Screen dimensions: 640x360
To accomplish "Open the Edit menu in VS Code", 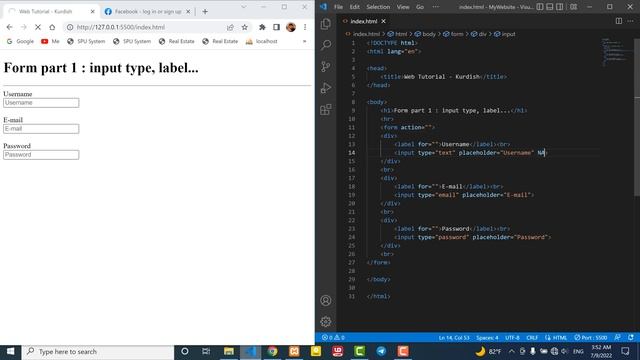I will (355, 7).
